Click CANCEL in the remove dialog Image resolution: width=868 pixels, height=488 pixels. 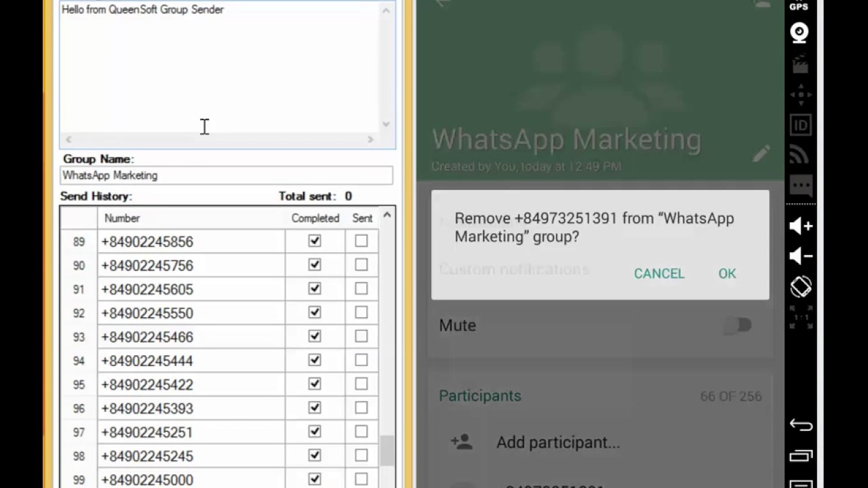(x=659, y=273)
